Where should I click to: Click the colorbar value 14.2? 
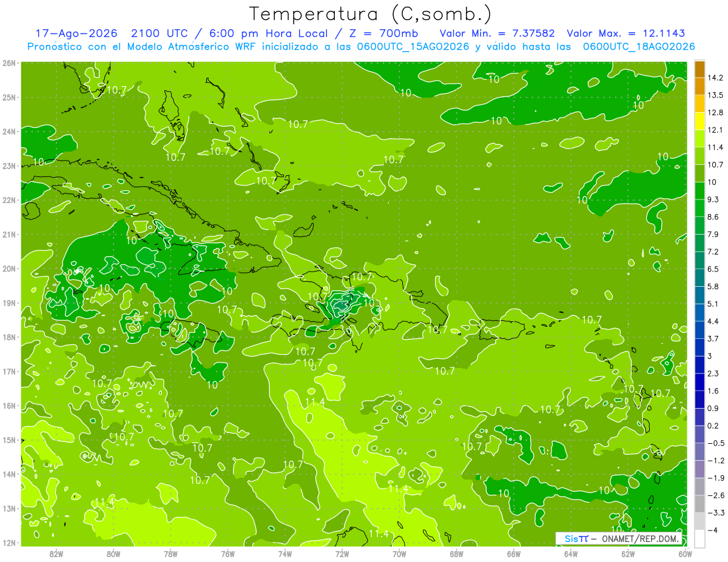pyautogui.click(x=715, y=78)
